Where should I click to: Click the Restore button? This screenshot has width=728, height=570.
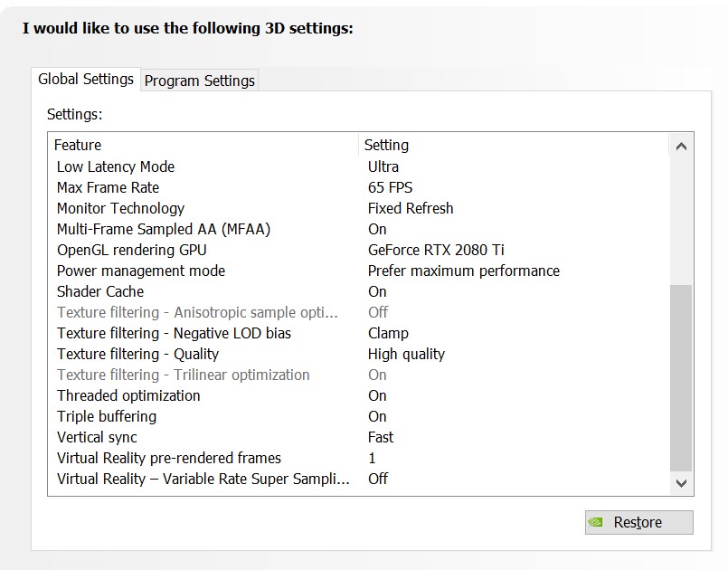(x=638, y=522)
